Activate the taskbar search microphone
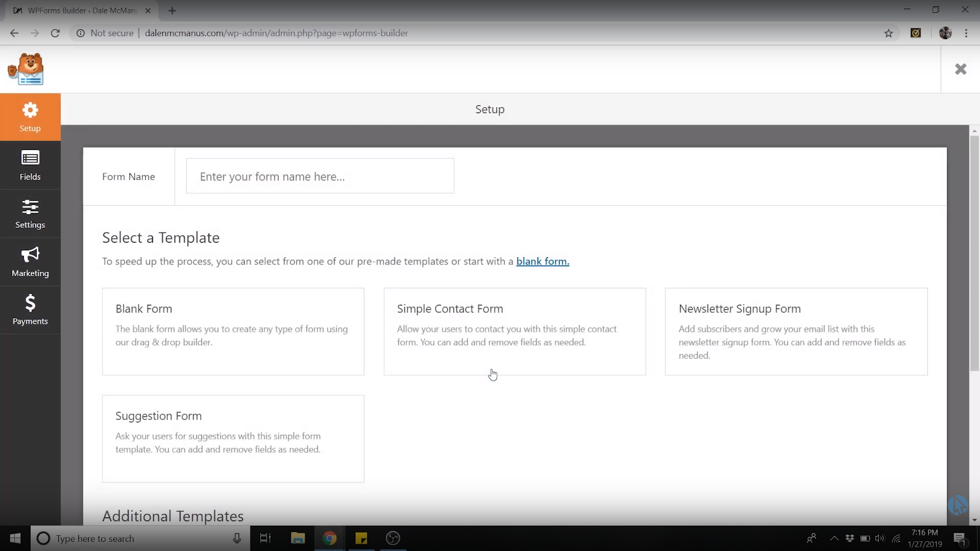Image resolution: width=980 pixels, height=551 pixels. [x=237, y=538]
